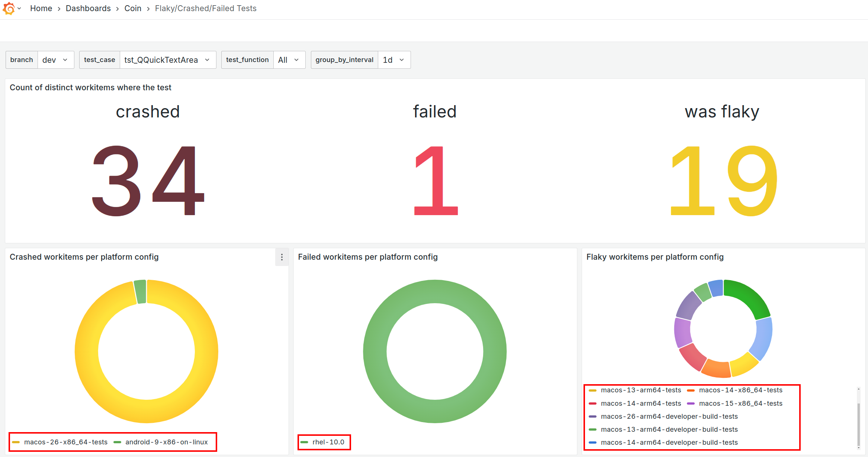Screen dimensions: 868x457
Task: Toggle macos-13-arm64-tests legend entry
Action: pos(640,390)
